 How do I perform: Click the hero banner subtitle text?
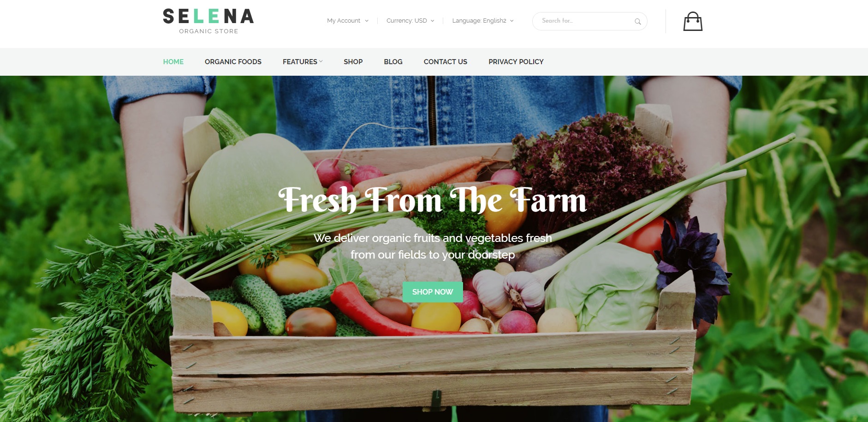tap(433, 246)
